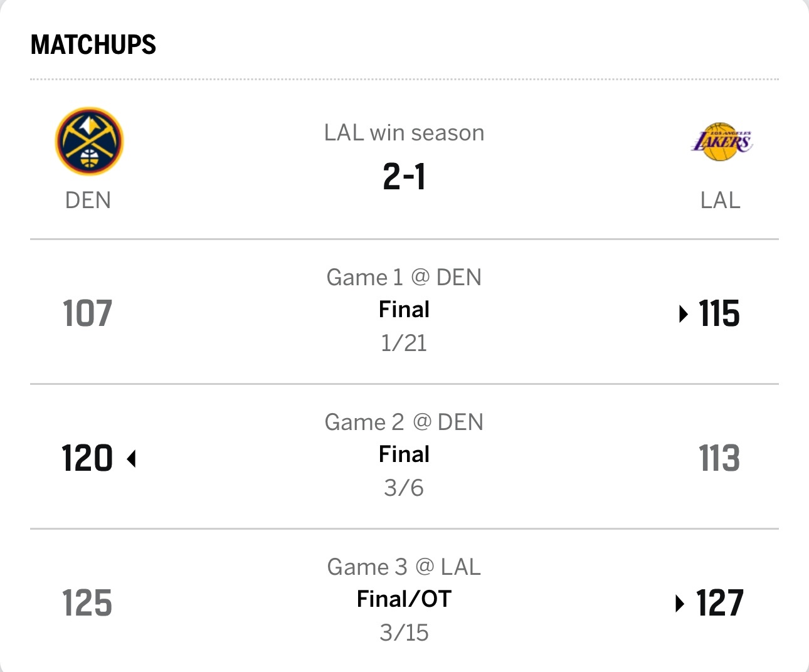
Task: Click the Lakers' 113 score in Game 2
Action: tap(719, 458)
